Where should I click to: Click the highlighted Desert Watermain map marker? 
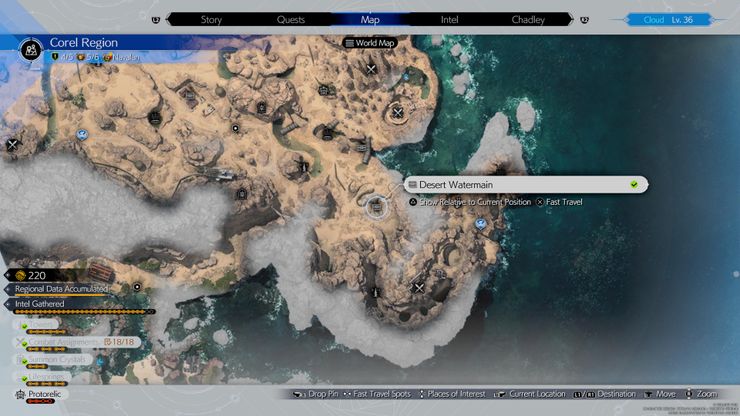point(376,207)
